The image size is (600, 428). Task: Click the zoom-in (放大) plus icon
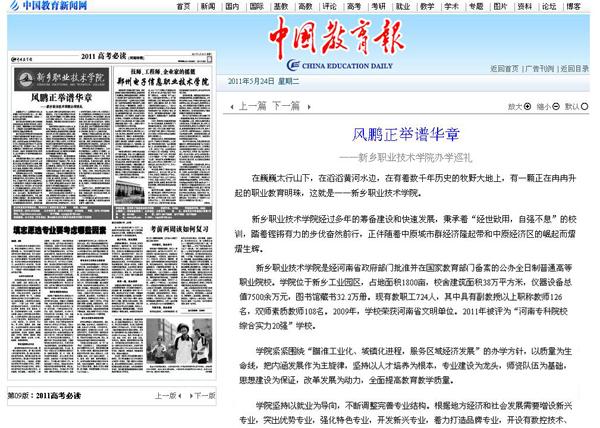coord(525,104)
